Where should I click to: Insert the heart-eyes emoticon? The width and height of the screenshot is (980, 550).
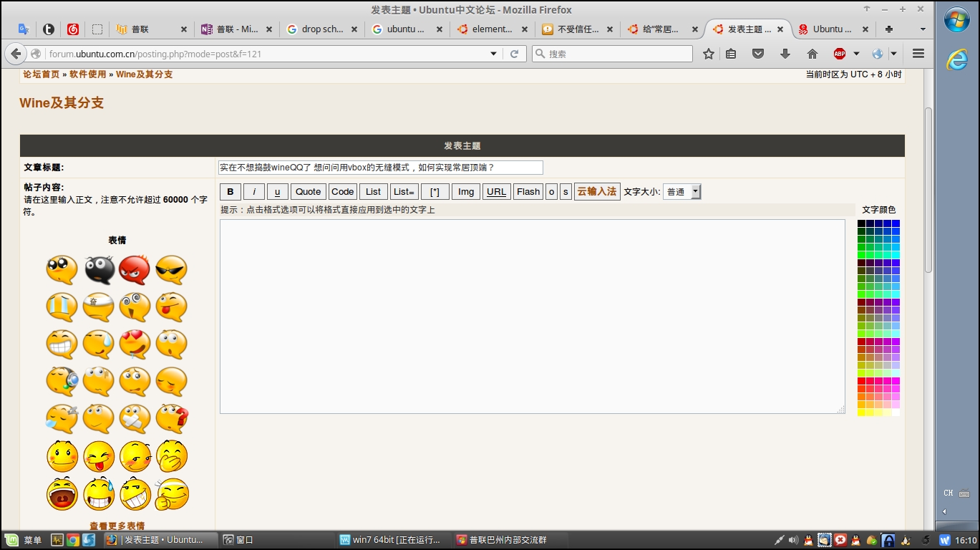pyautogui.click(x=135, y=344)
